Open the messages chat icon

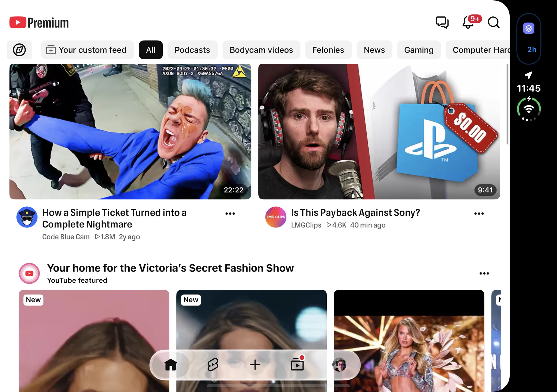click(x=442, y=22)
